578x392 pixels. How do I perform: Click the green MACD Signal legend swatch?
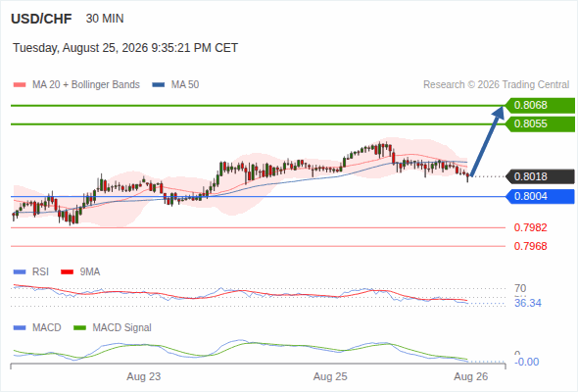click(x=79, y=328)
